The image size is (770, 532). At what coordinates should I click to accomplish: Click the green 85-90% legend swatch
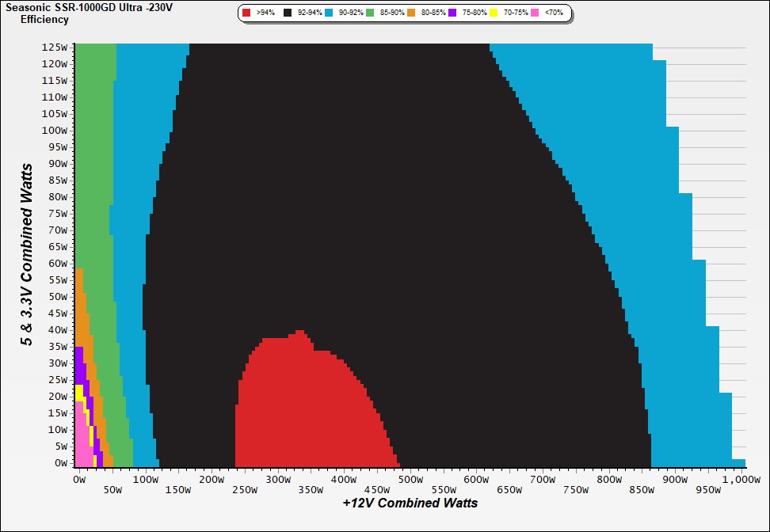(370, 13)
